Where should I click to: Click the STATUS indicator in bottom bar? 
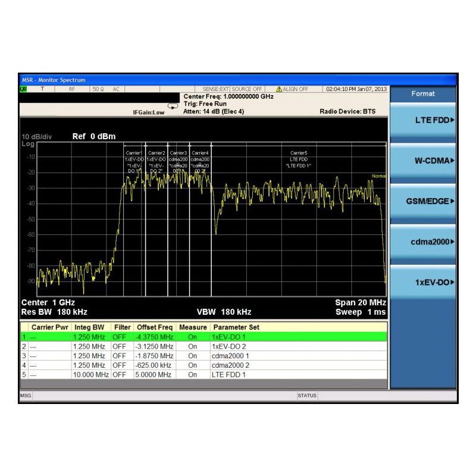(x=307, y=396)
